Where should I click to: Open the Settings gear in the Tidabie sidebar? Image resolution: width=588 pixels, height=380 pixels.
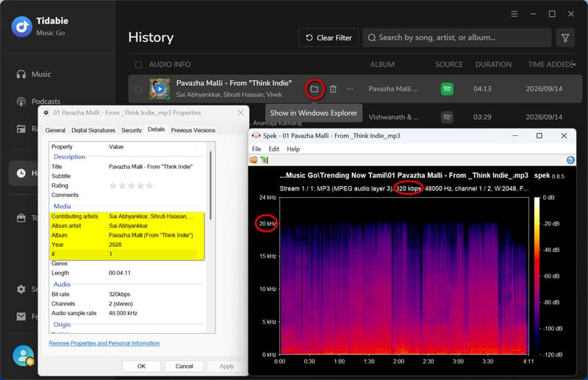pyautogui.click(x=21, y=289)
